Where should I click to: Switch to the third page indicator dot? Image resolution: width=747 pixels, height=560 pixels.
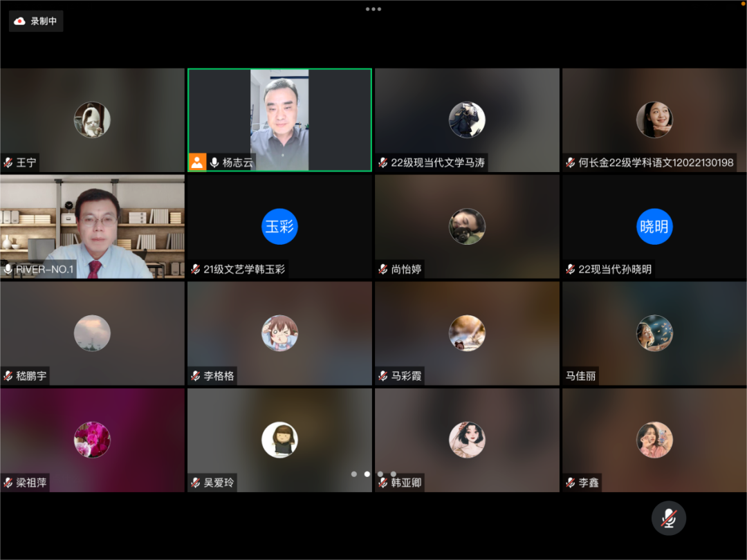380,474
